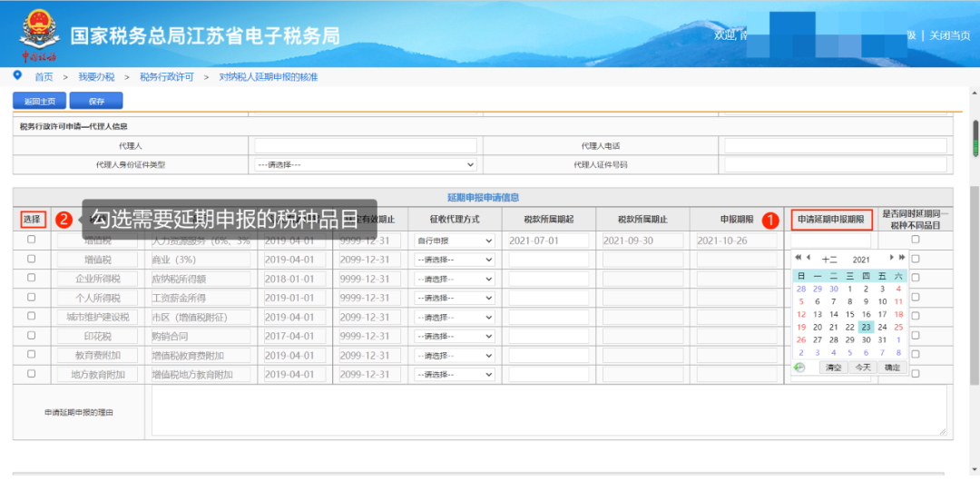This screenshot has height=481, width=980.
Task: Click the 应纳税所得额 cell
Action: click(201, 279)
